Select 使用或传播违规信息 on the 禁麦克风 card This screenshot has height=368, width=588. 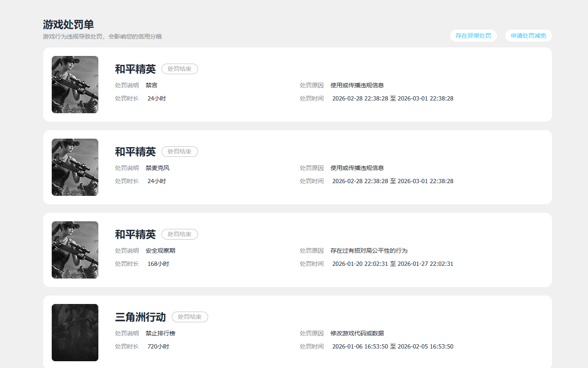(357, 168)
